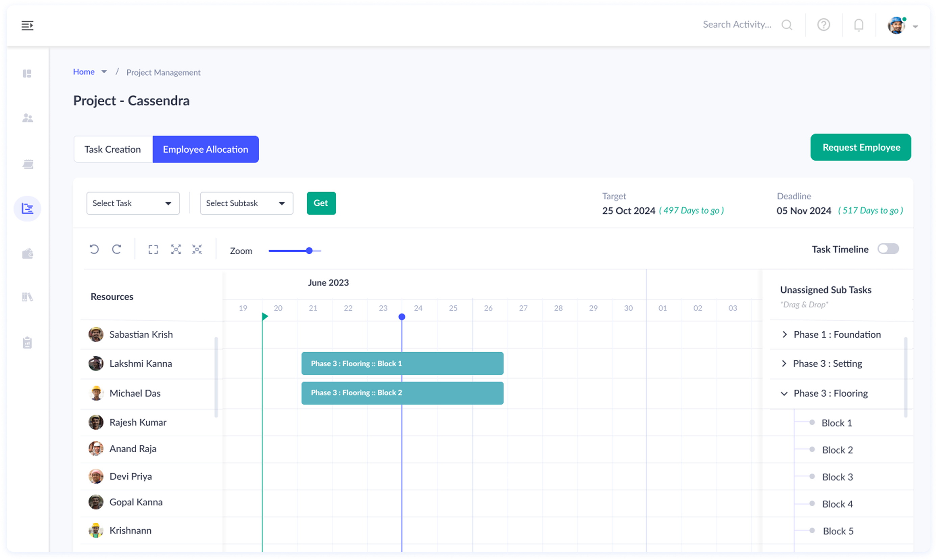Click the undo icon in Gantt toolbar
Image resolution: width=937 pixels, height=560 pixels.
[94, 250]
